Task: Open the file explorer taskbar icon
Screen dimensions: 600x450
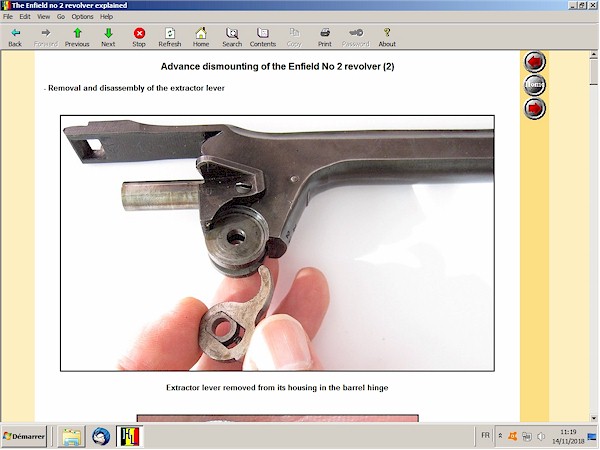Action: point(72,436)
